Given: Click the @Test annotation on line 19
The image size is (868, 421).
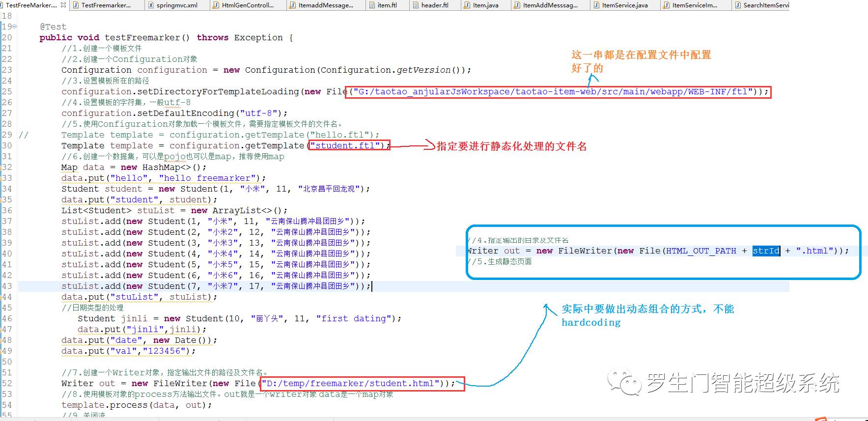Looking at the screenshot, I should tap(53, 27).
